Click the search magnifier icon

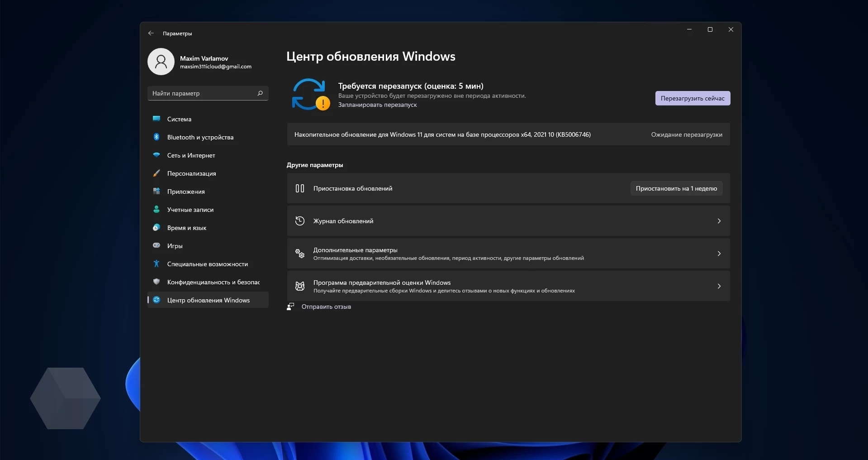point(260,93)
